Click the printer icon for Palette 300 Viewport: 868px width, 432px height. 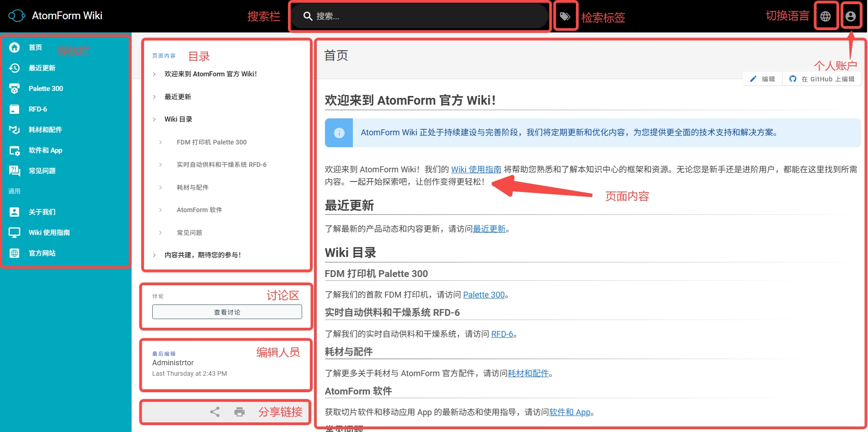(x=15, y=88)
